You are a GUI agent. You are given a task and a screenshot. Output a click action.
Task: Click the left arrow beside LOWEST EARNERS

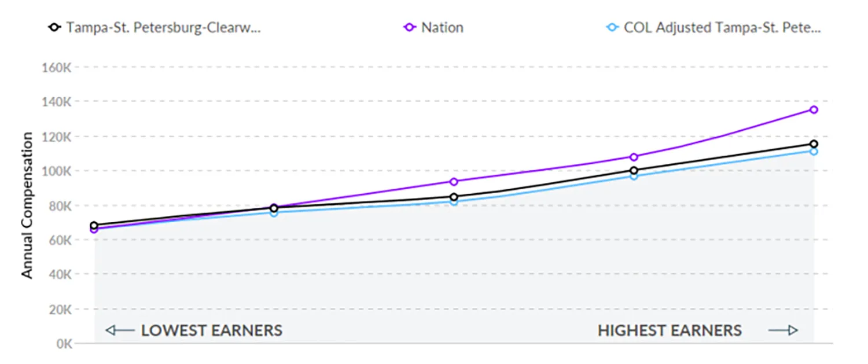point(120,331)
